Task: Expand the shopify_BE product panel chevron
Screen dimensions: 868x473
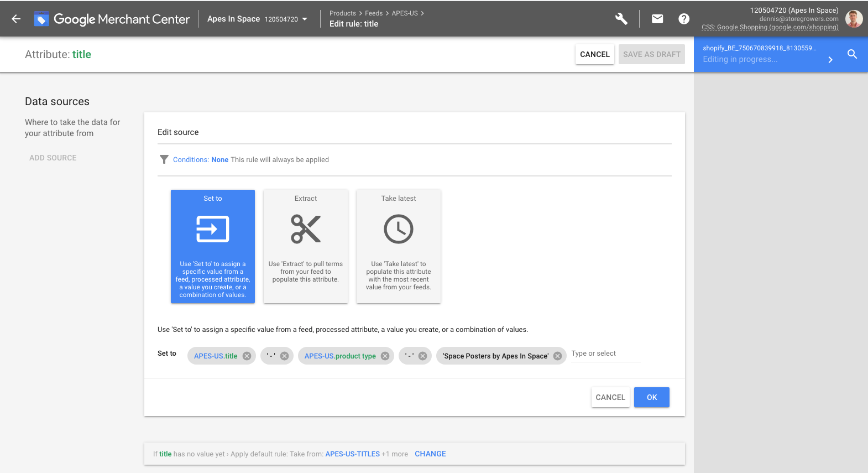Action: point(830,59)
